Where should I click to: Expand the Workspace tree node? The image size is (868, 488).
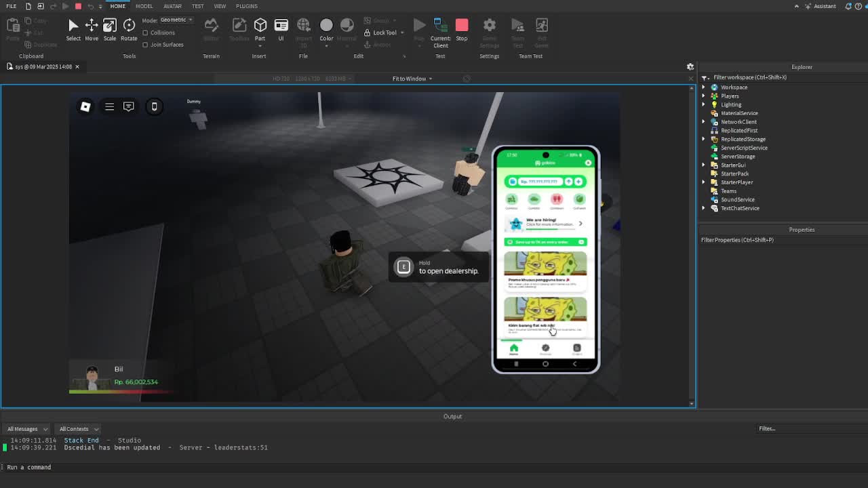pyautogui.click(x=703, y=87)
